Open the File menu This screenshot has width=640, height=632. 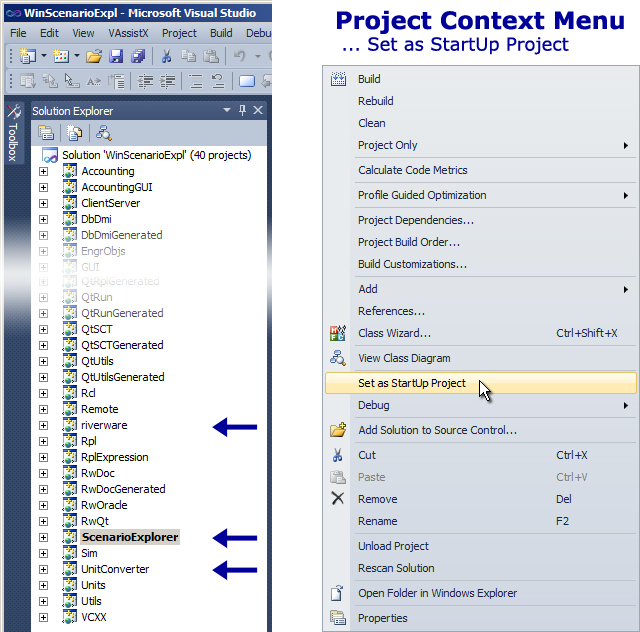18,33
